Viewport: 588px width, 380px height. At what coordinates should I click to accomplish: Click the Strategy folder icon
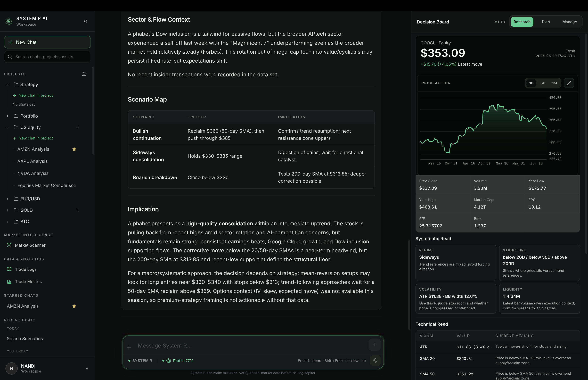[16, 84]
